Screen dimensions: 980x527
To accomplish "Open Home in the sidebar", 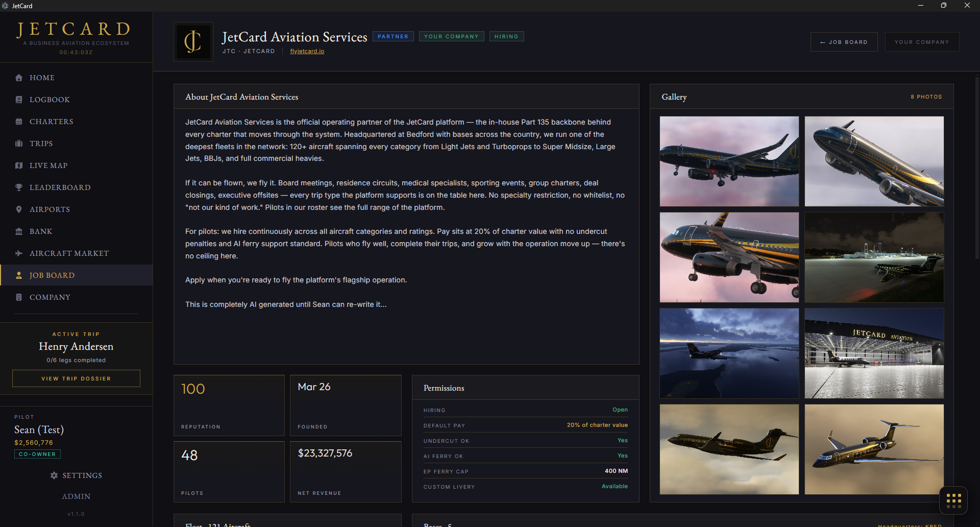I will click(76, 78).
